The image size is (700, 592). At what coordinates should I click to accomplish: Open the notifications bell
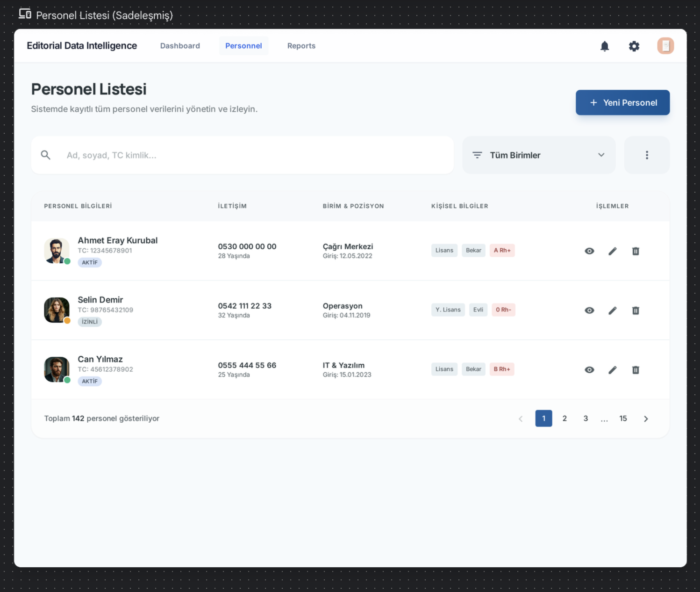coord(605,46)
